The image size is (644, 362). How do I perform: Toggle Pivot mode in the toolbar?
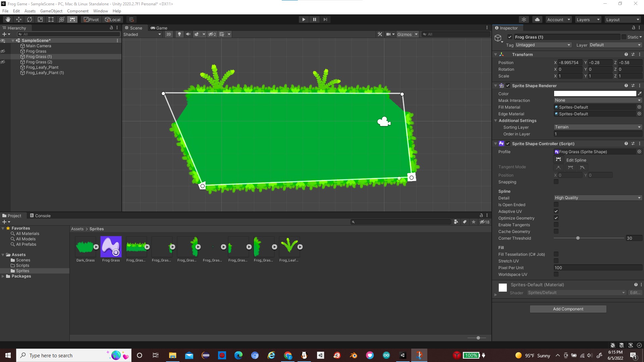coord(91,19)
